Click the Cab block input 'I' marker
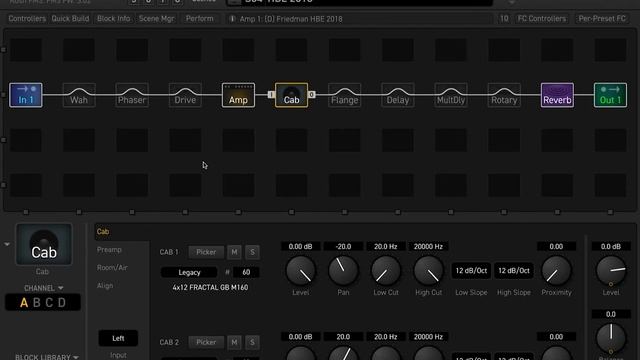Screen dimensions: 640x360 tap(271, 95)
